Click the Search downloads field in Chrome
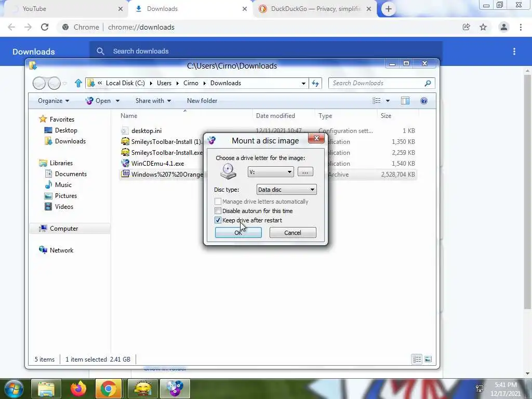The height and width of the screenshot is (399, 532). (265, 51)
